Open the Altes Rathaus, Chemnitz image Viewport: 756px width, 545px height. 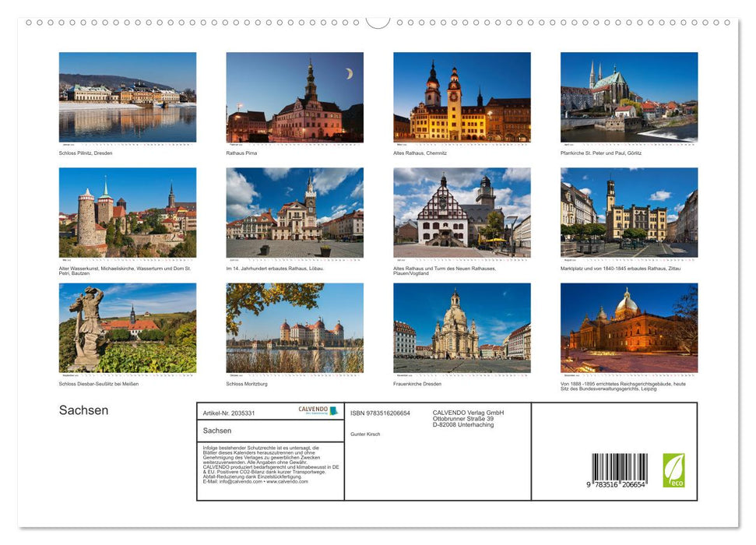tap(462, 97)
